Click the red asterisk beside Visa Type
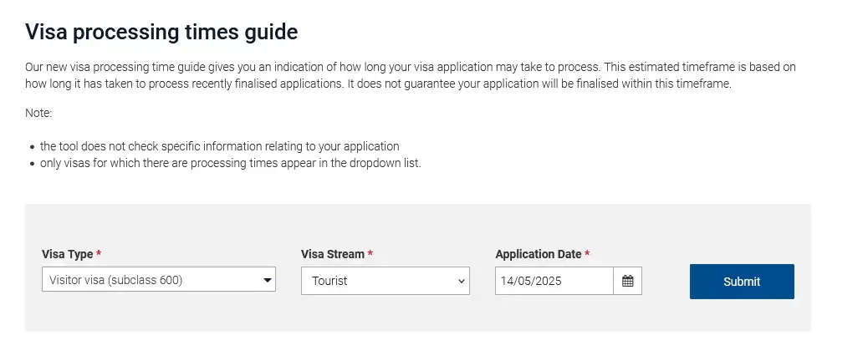This screenshot has height=361, width=868. 99,254
